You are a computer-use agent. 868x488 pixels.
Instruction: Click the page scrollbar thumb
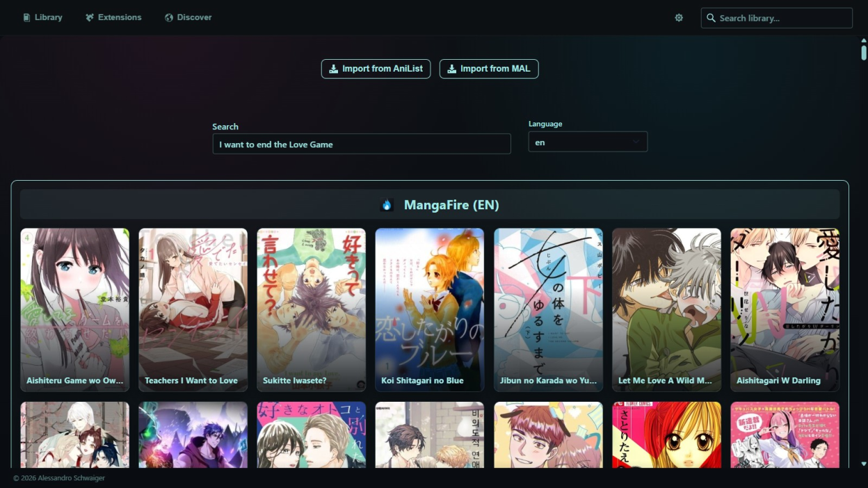[x=864, y=53]
